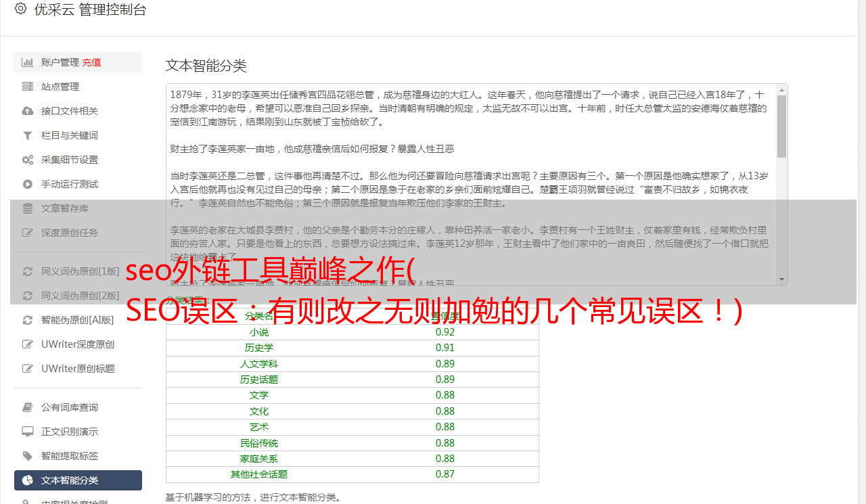Screen dimensions: 866x504
Task: Click the edit icon beside UWriter原创标题
Action: [x=28, y=369]
